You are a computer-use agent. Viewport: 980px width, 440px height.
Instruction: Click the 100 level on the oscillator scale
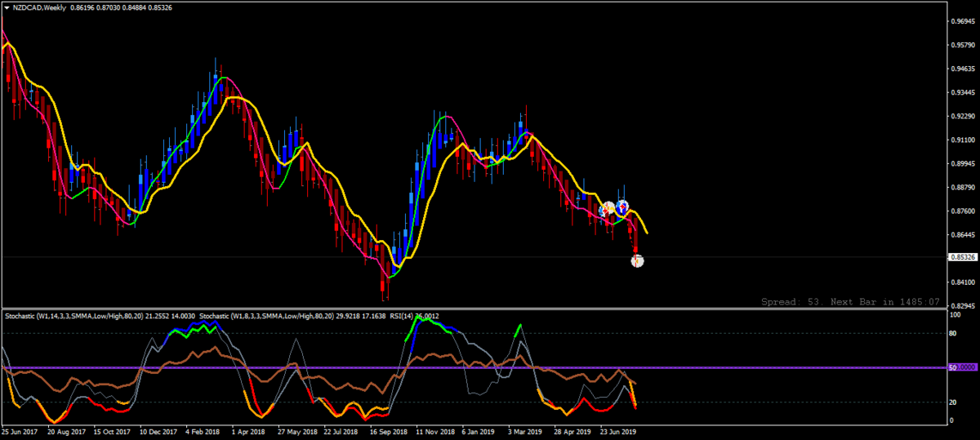[955, 314]
